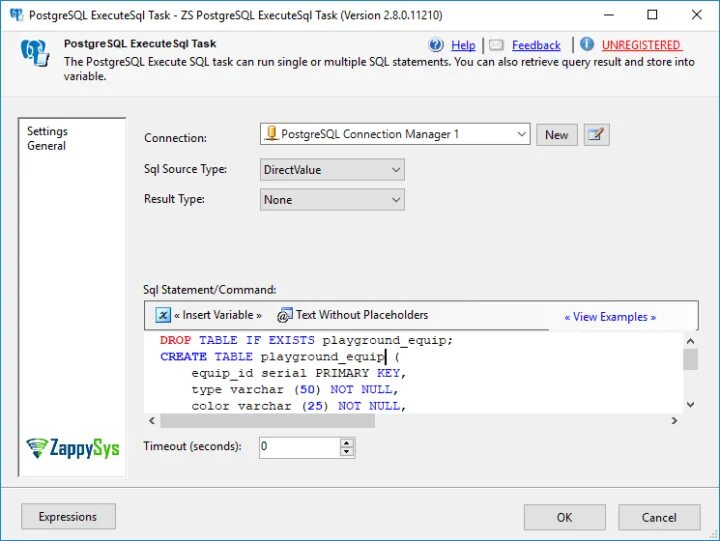Click the title bar PostgreSQL app icon
This screenshot has width=720, height=541.
16,15
